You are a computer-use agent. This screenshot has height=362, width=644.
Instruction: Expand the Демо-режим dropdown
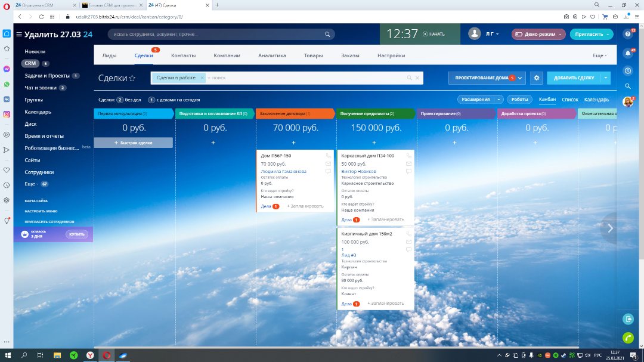coord(559,34)
